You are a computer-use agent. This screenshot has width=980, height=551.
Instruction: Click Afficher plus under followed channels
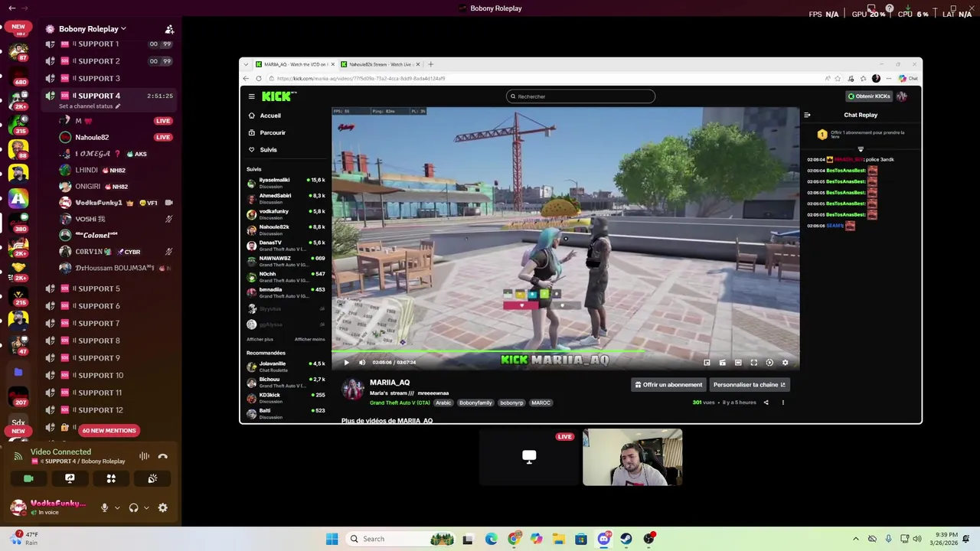point(260,339)
